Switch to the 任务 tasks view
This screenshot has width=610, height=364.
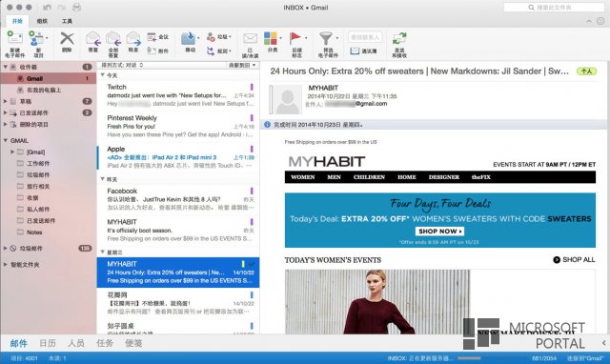pos(105,343)
